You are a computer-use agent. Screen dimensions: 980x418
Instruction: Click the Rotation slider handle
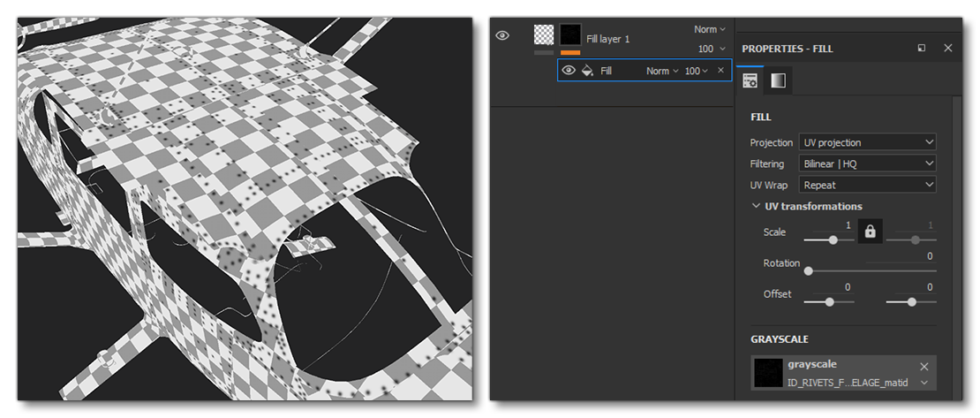[808, 271]
